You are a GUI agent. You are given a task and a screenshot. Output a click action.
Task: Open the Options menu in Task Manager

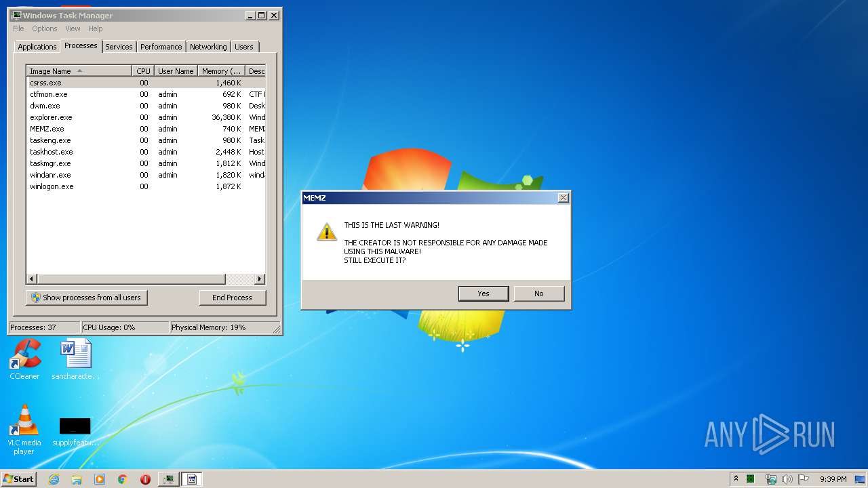[45, 28]
